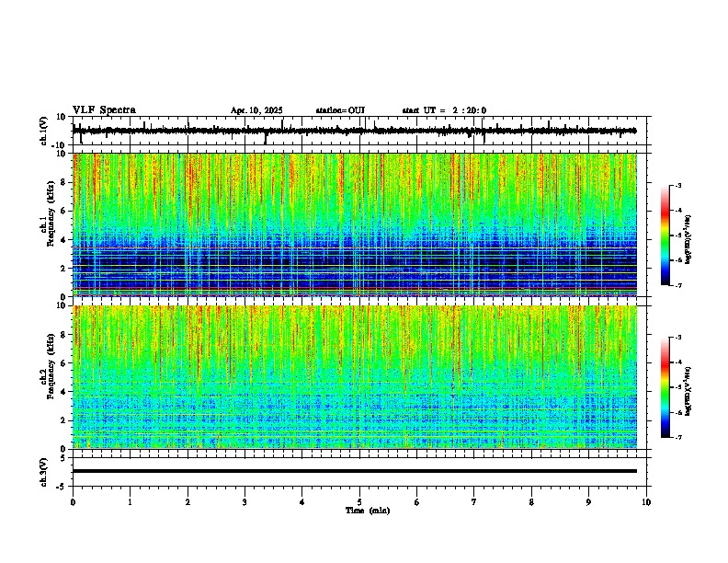728x563 pixels.
Task: Click the "station=OUI" label
Action: point(340,110)
